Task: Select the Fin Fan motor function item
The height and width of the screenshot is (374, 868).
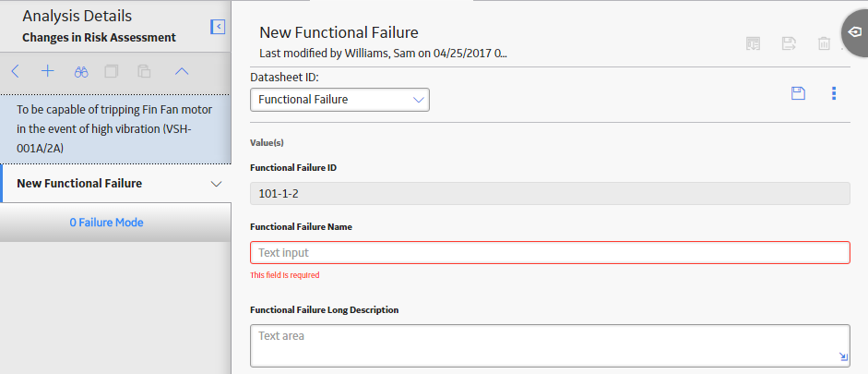Action: [115, 129]
